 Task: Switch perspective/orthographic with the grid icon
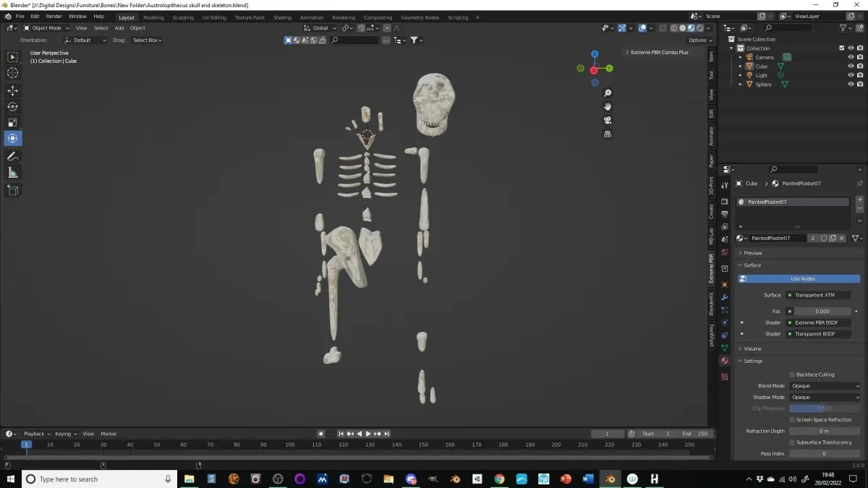click(608, 134)
